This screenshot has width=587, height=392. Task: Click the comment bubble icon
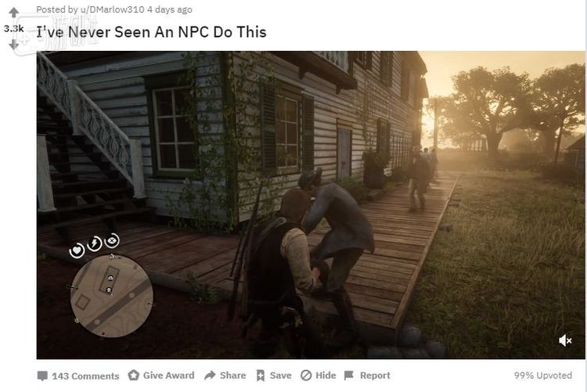(43, 376)
